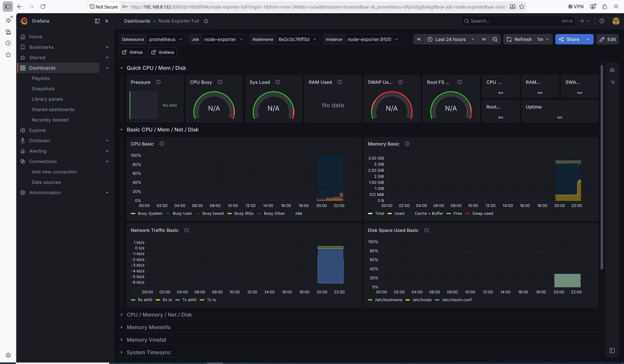Click the Search input field
The image size is (624, 364).
point(518,21)
